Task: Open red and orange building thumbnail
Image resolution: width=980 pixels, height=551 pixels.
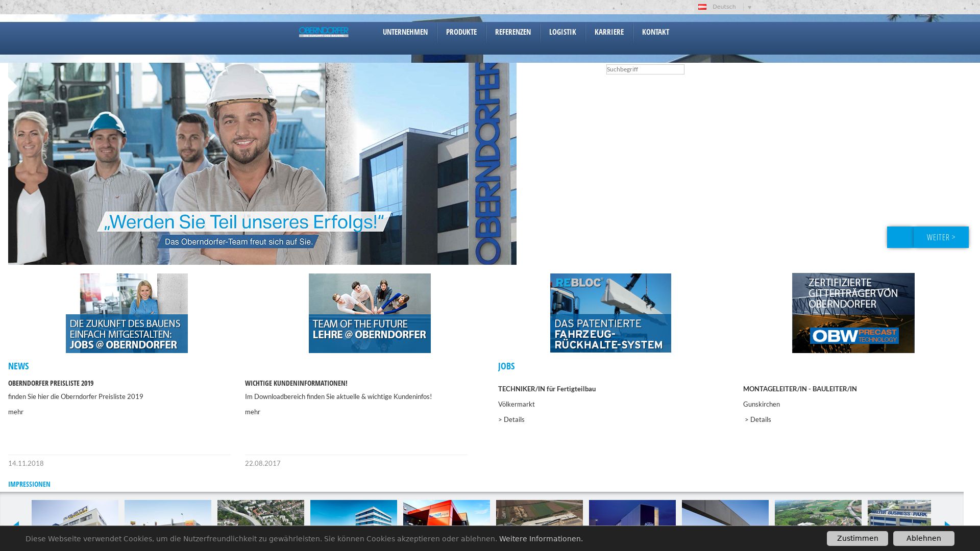Action: (447, 513)
